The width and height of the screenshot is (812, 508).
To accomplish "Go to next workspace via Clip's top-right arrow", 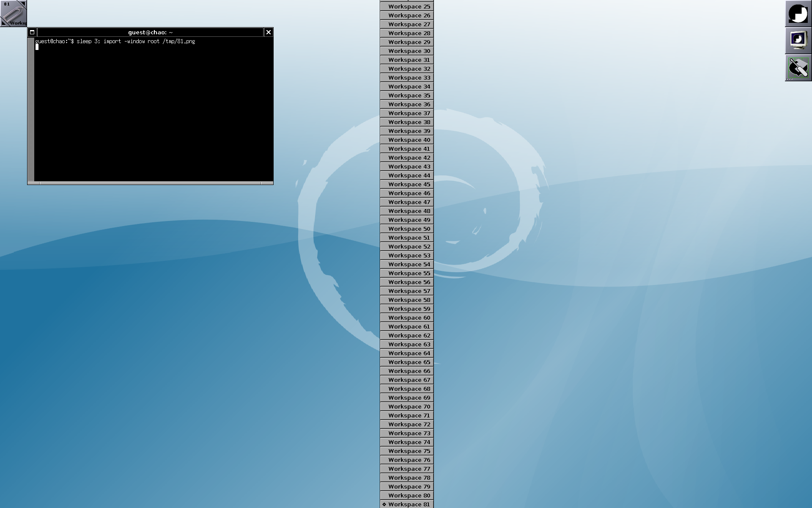I will [x=23, y=3].
